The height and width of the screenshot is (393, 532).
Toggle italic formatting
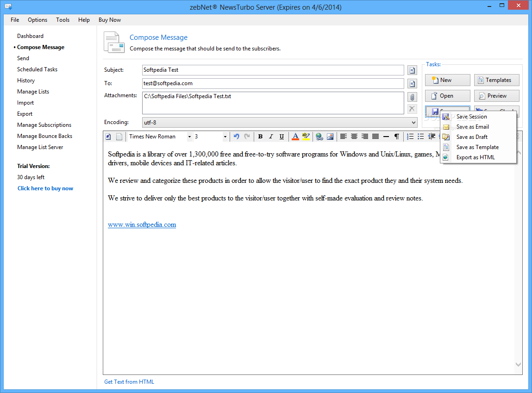(x=271, y=137)
